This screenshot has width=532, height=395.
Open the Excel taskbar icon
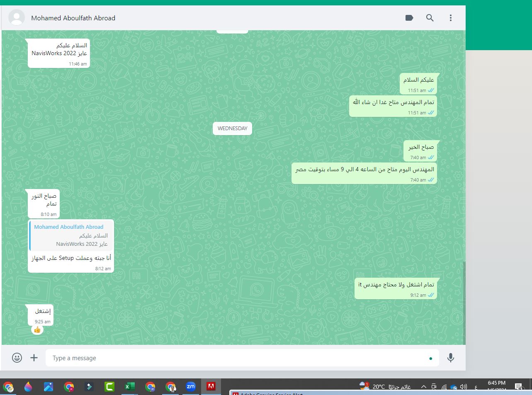130,387
